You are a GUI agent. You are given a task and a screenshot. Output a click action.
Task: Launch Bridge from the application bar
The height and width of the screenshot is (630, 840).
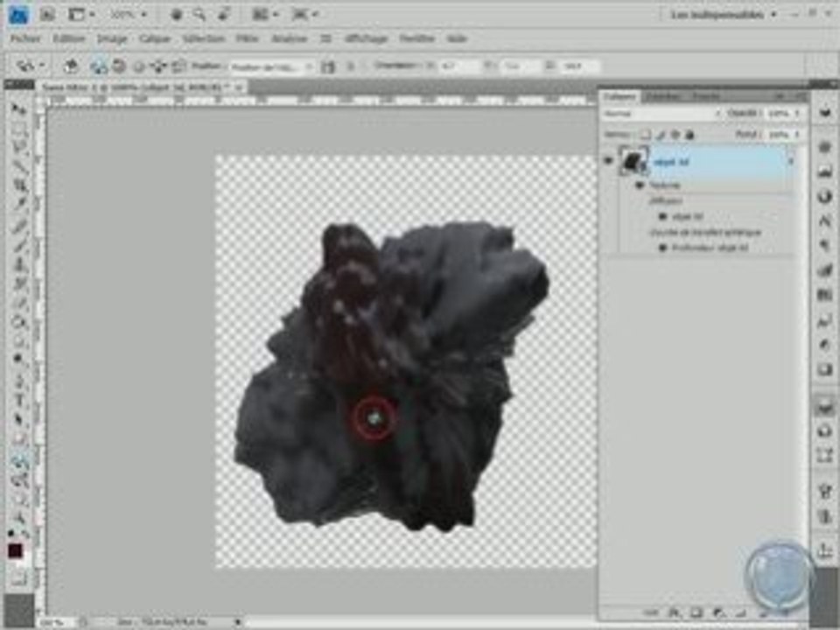click(47, 15)
